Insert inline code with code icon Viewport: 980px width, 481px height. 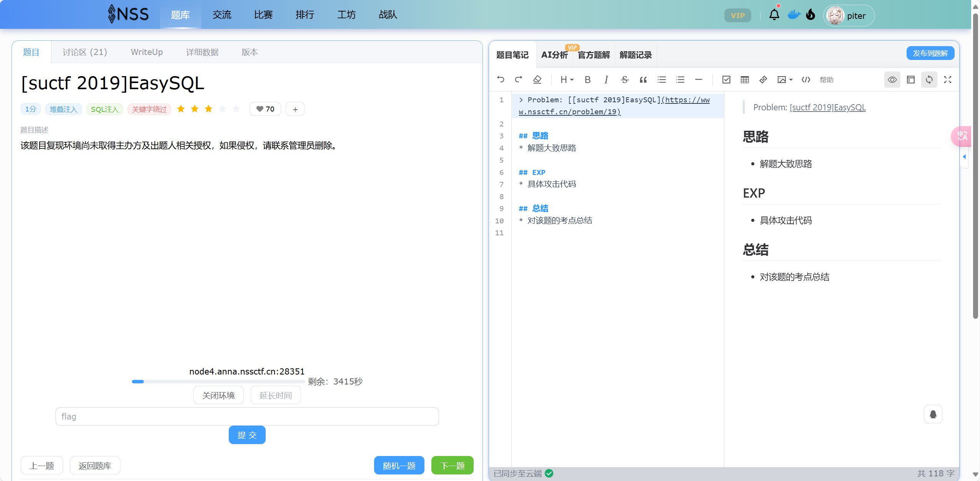(806, 80)
